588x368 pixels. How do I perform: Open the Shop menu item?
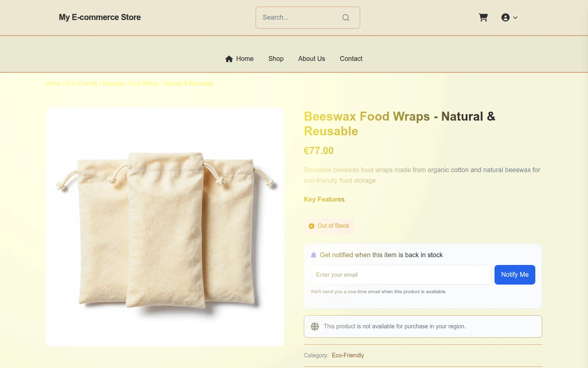276,59
